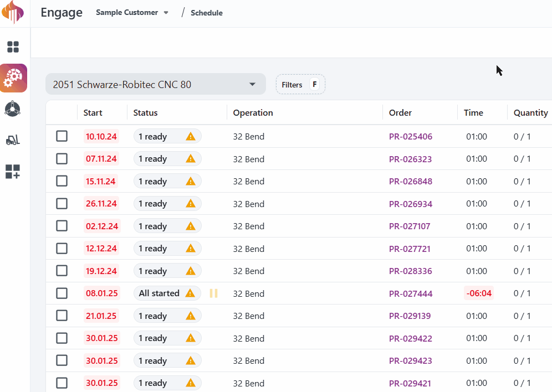Click the Engage app title
The image size is (552, 392).
pyautogui.click(x=62, y=13)
